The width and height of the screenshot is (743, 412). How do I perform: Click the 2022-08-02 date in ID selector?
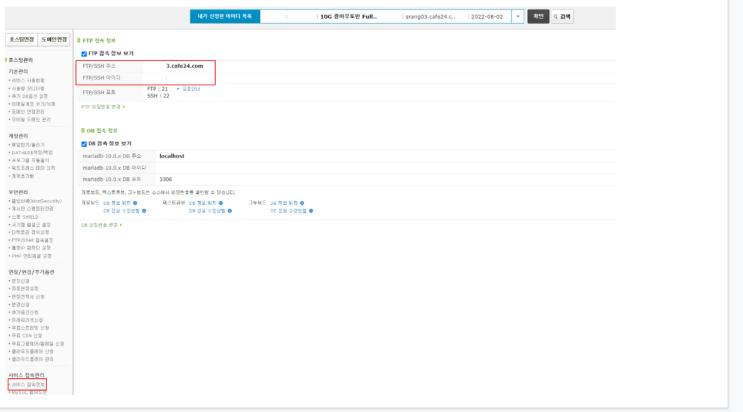click(x=487, y=17)
